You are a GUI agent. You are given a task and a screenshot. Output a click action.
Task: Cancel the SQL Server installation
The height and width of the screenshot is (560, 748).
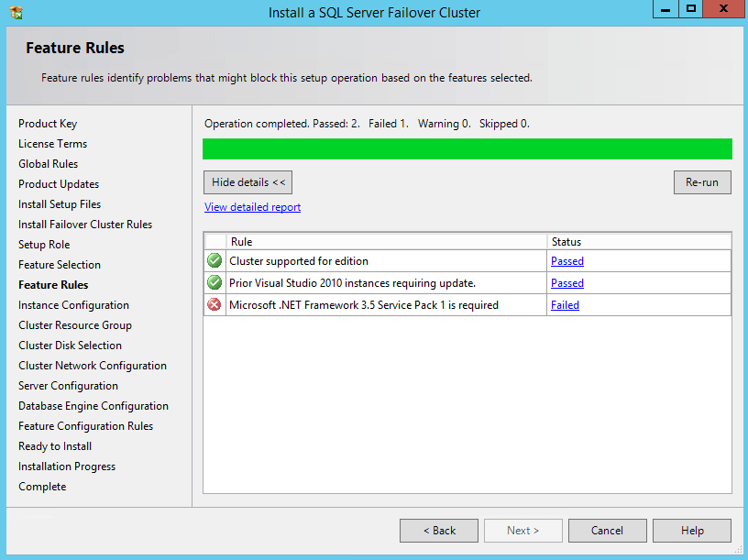pos(607,530)
